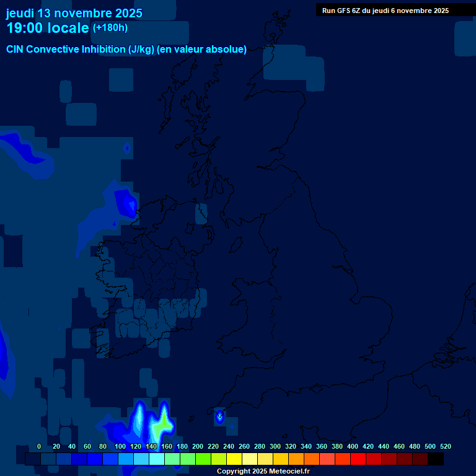The width and height of the screenshot is (476, 476).
Task: Click the legend value "260"
Action: pyautogui.click(x=244, y=446)
